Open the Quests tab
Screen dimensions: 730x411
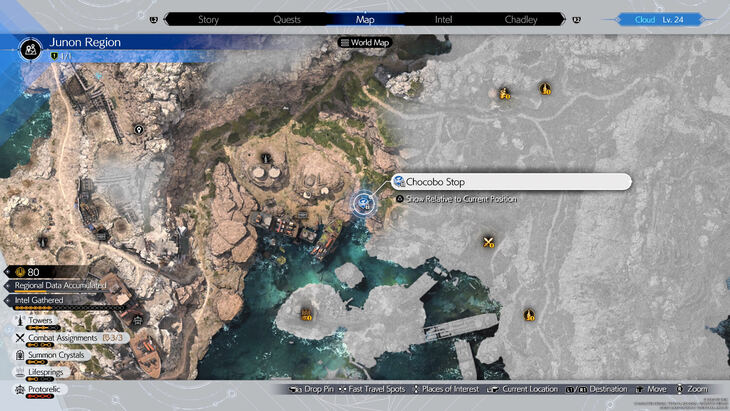[286, 19]
